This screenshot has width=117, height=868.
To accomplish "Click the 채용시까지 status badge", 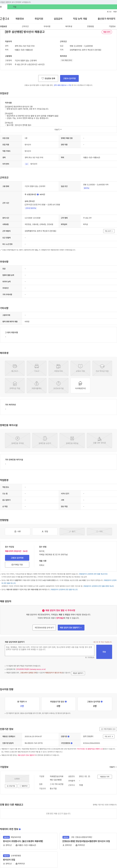I will point(107,32).
